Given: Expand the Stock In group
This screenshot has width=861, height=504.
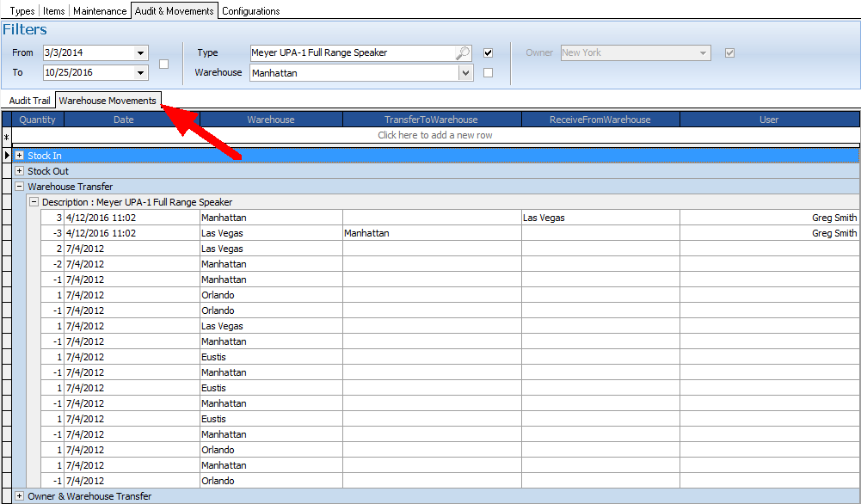Looking at the screenshot, I should pyautogui.click(x=19, y=156).
